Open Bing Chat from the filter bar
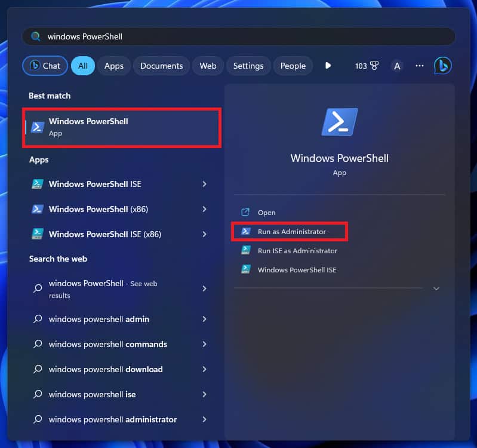This screenshot has width=477, height=448. pos(45,66)
